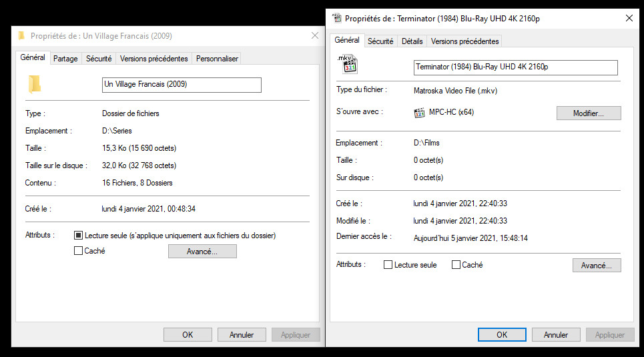
Task: Click the yellow folder icon in Village Francais title bar
Action: 21,36
